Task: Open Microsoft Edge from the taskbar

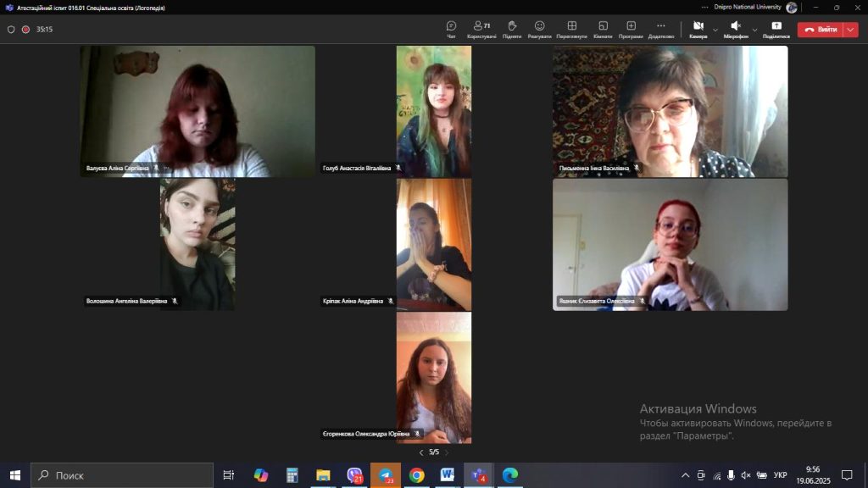Action: [x=510, y=475]
